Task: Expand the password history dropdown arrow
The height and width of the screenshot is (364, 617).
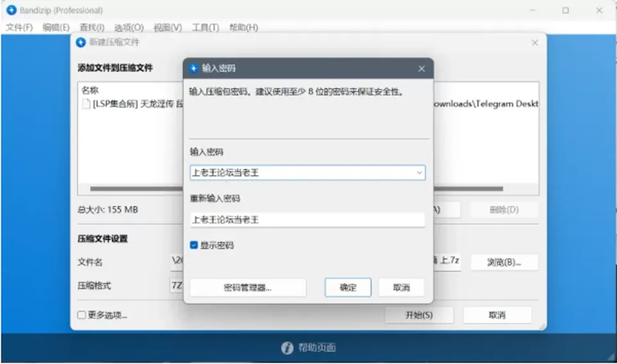Action: coord(419,173)
